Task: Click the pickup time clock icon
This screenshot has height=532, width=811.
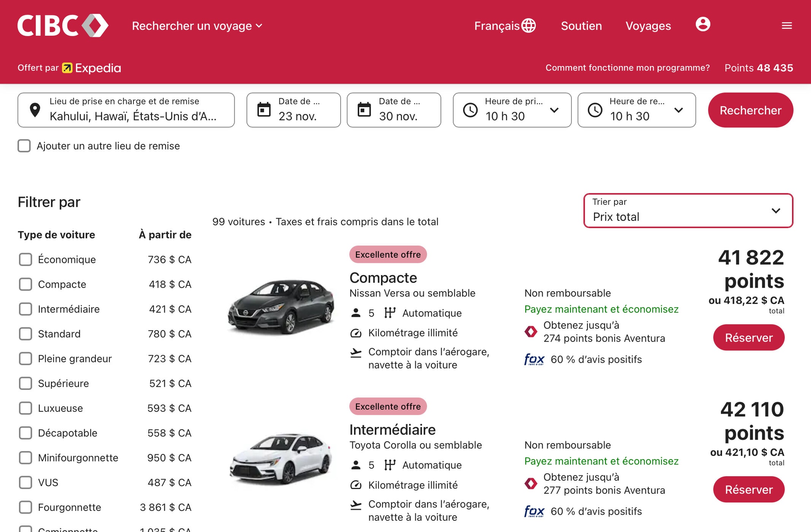Action: click(470, 110)
